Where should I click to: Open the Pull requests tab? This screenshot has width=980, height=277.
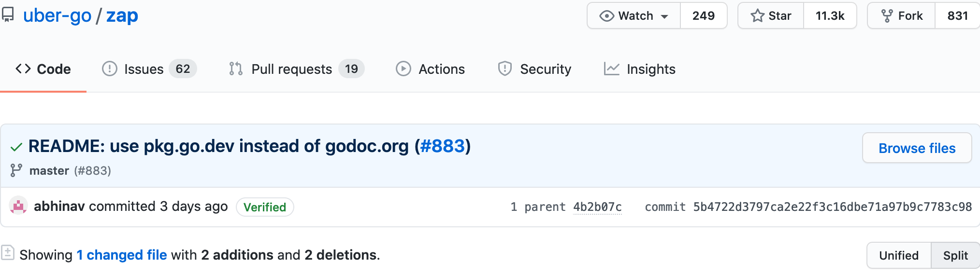[296, 69]
